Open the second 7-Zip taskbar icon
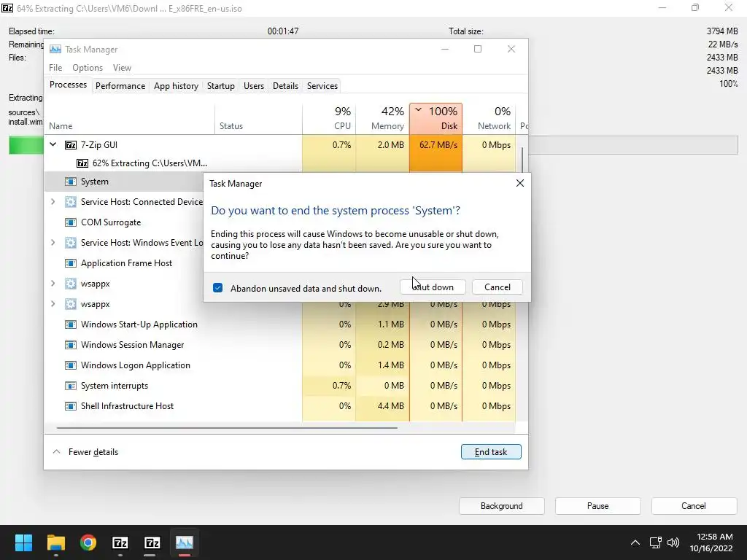This screenshot has height=560, width=747. [x=152, y=542]
